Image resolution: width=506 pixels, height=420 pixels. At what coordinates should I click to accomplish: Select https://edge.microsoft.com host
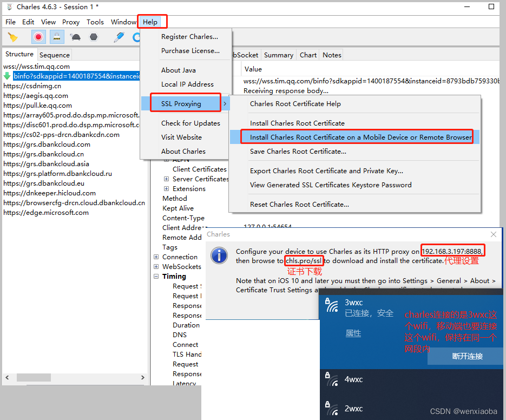(46, 212)
